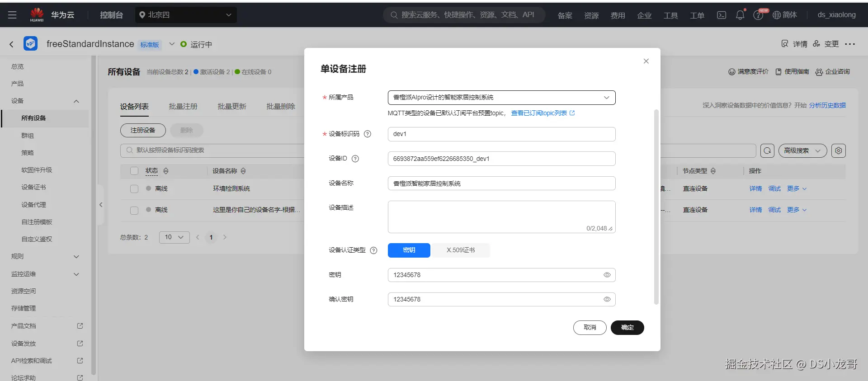
Task: Show help for device authentication type
Action: [373, 250]
